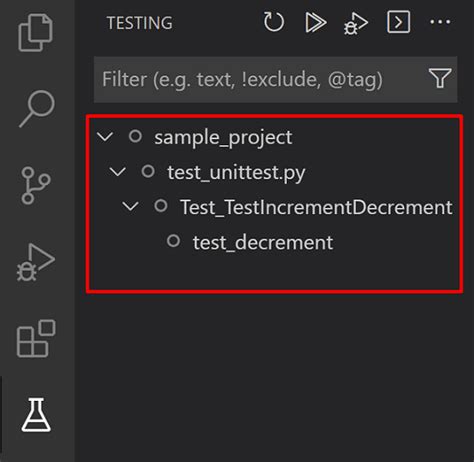Image resolution: width=474 pixels, height=462 pixels.
Task: Select the test_decrement test item
Action: coord(263,242)
